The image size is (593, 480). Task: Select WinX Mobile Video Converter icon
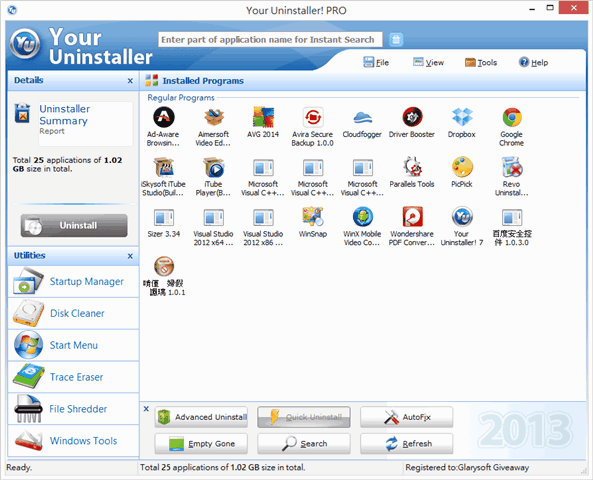[x=363, y=217]
